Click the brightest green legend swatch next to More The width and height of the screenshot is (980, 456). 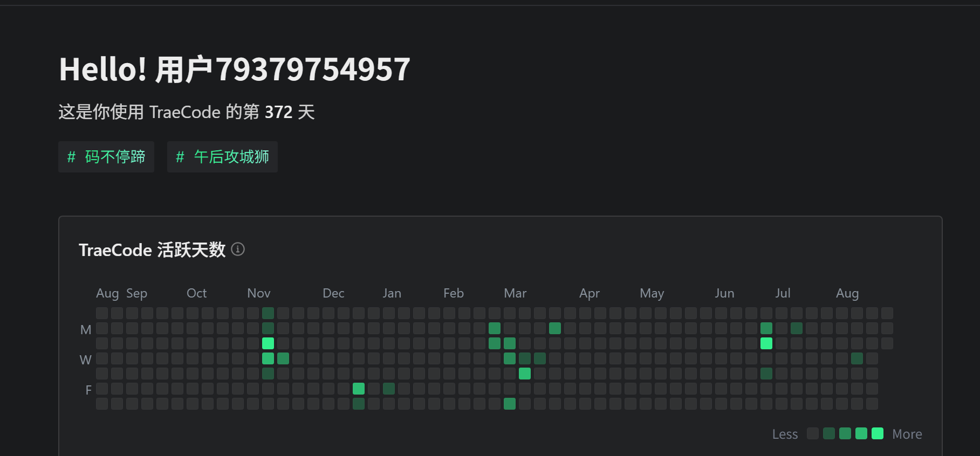(x=878, y=433)
